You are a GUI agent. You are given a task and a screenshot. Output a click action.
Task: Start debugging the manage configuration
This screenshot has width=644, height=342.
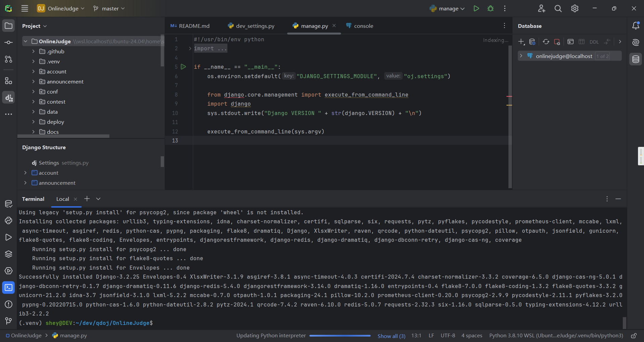[490, 8]
